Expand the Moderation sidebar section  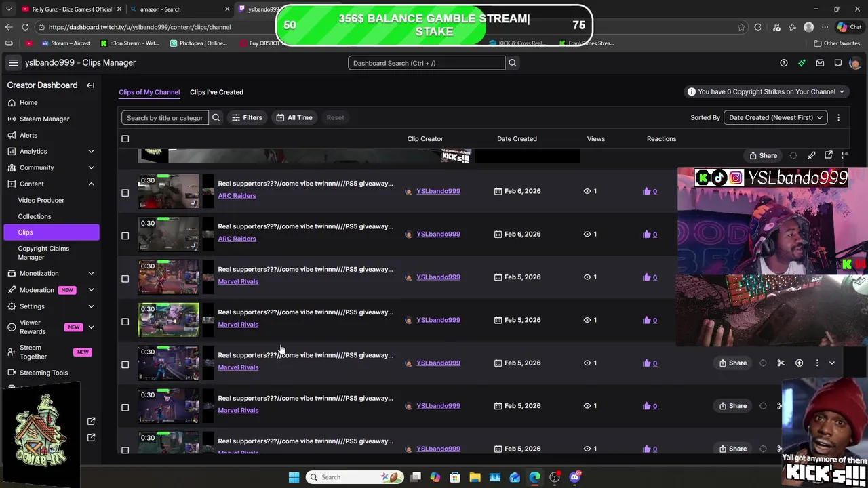pyautogui.click(x=91, y=290)
